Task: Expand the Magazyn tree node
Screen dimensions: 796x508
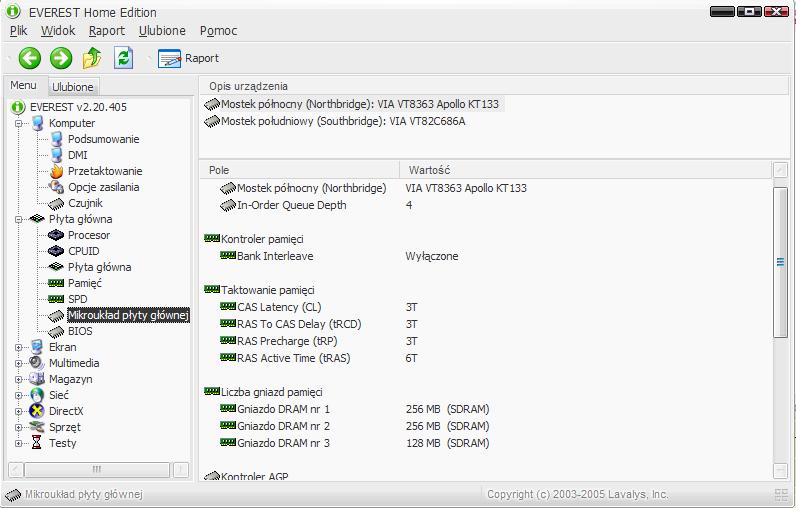Action: pyautogui.click(x=19, y=379)
